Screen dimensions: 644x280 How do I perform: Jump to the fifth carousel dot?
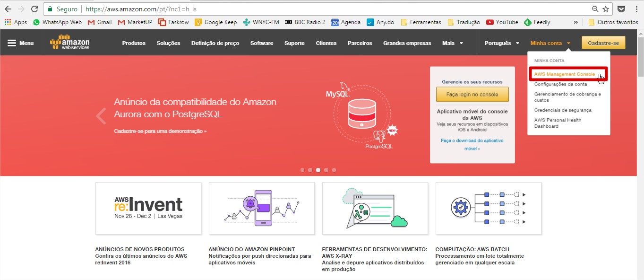coord(334,170)
